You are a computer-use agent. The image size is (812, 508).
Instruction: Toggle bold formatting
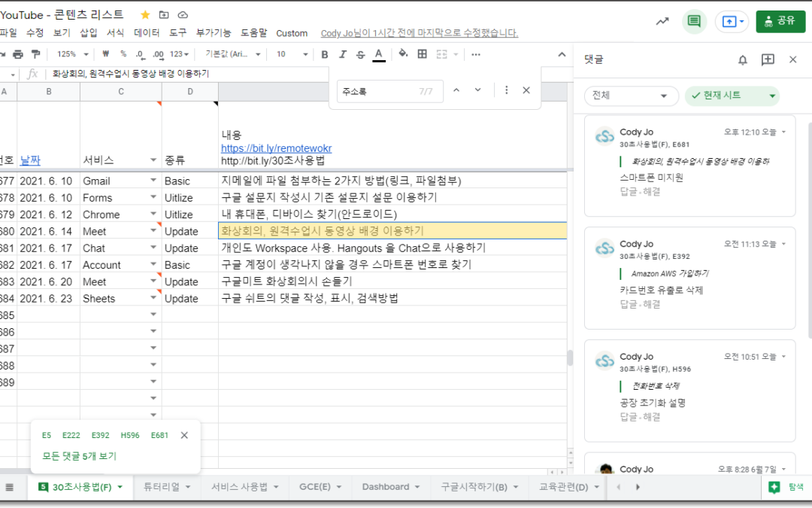click(325, 54)
